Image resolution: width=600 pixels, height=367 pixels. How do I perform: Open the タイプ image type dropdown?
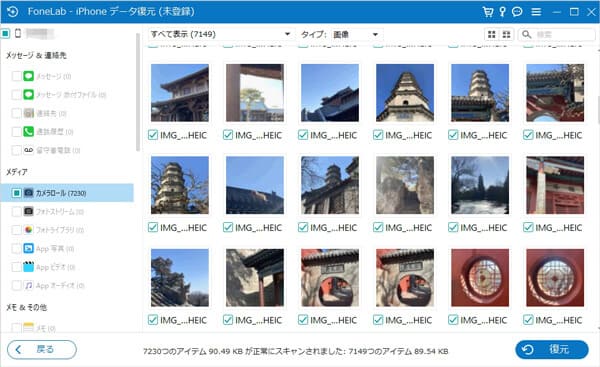tap(357, 34)
